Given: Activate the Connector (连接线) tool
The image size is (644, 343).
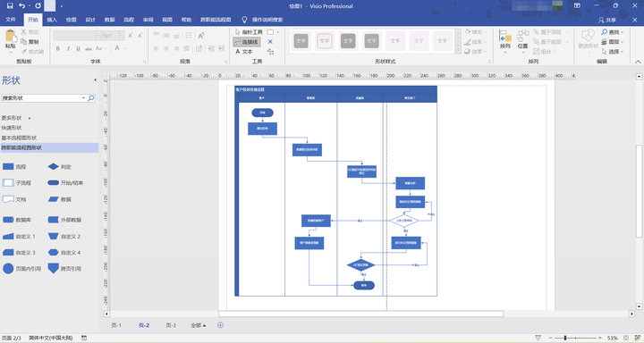Looking at the screenshot, I should point(247,41).
